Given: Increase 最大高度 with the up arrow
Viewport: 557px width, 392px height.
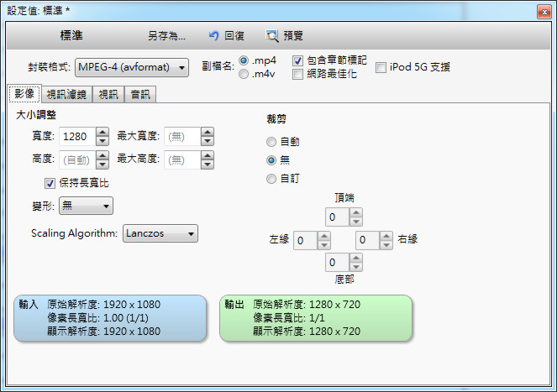Looking at the screenshot, I should point(208,155).
